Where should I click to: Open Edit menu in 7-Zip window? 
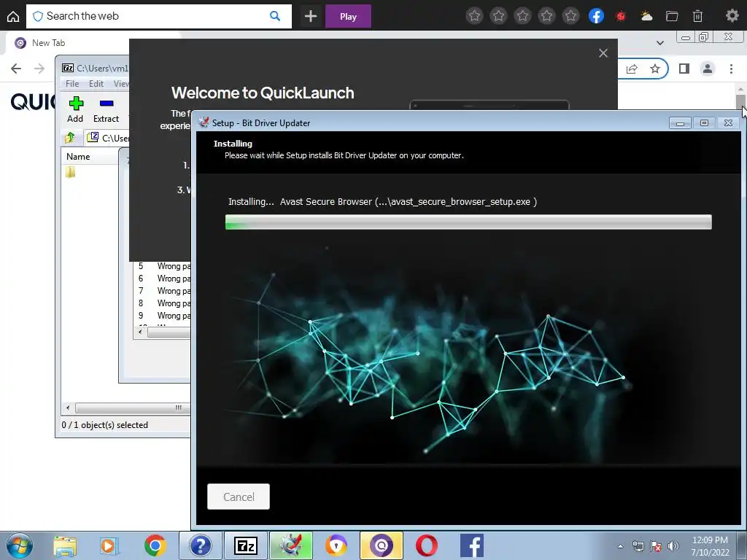[x=96, y=83]
